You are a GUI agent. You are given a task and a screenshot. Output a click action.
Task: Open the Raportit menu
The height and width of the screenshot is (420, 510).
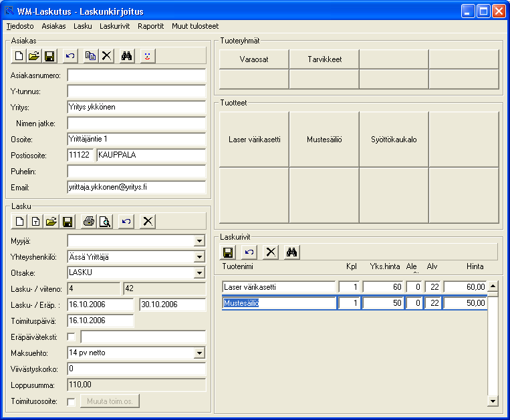tap(150, 26)
